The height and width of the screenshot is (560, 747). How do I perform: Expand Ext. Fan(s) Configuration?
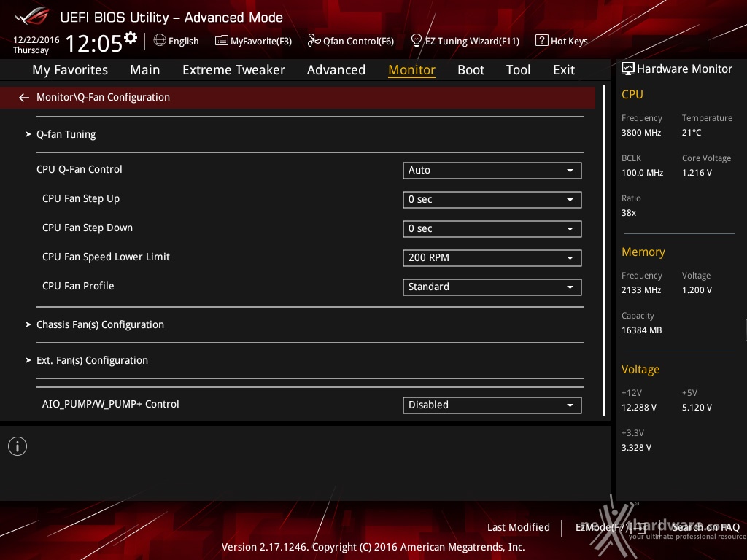[x=92, y=360]
